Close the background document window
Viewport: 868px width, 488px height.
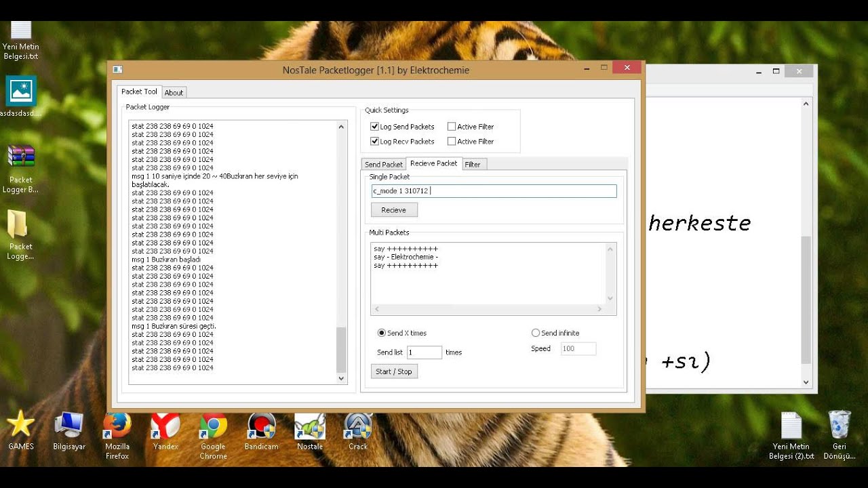click(x=800, y=71)
